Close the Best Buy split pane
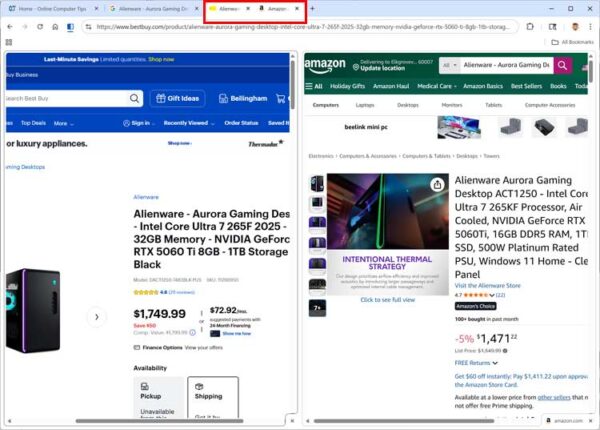 coord(292,421)
